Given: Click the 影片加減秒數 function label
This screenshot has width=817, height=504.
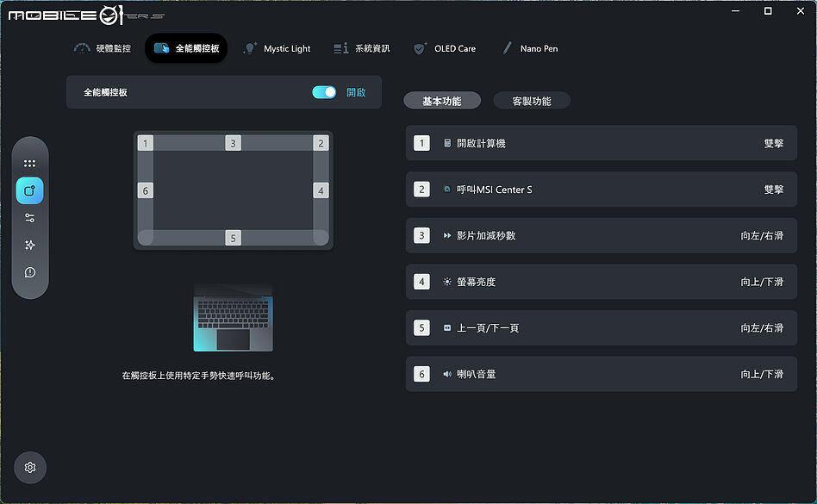Looking at the screenshot, I should tap(486, 235).
